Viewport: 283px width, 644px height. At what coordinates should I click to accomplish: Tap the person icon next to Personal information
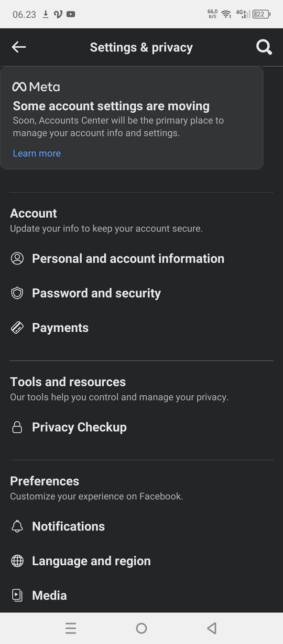tap(17, 258)
